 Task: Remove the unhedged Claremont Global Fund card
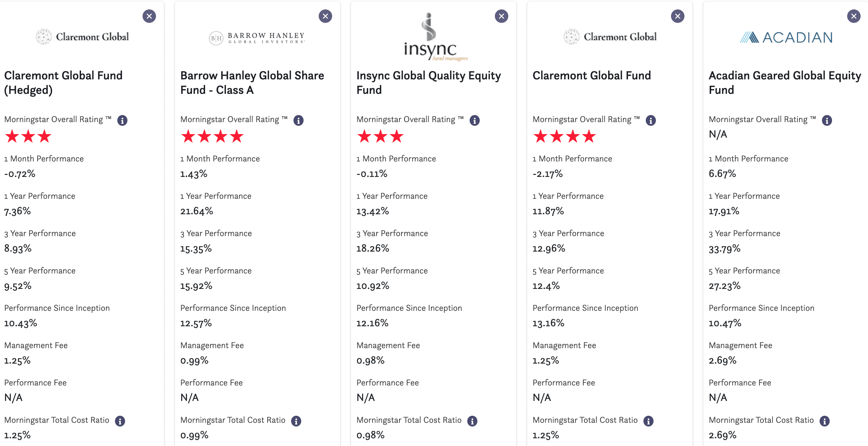point(677,16)
